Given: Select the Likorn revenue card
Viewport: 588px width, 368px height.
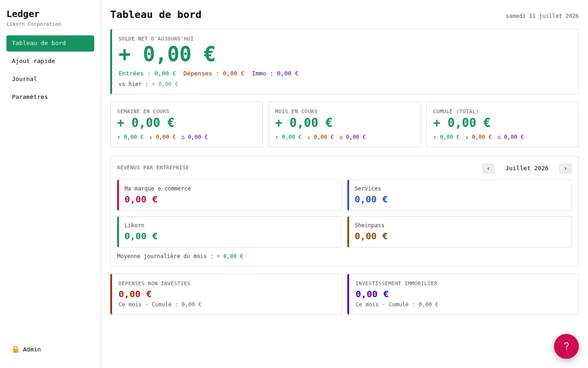Looking at the screenshot, I should click(229, 232).
